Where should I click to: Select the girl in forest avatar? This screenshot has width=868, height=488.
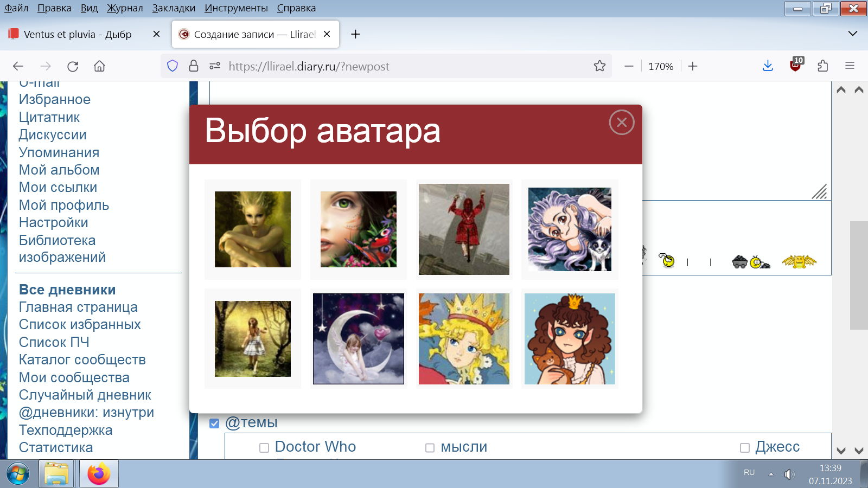point(253,339)
